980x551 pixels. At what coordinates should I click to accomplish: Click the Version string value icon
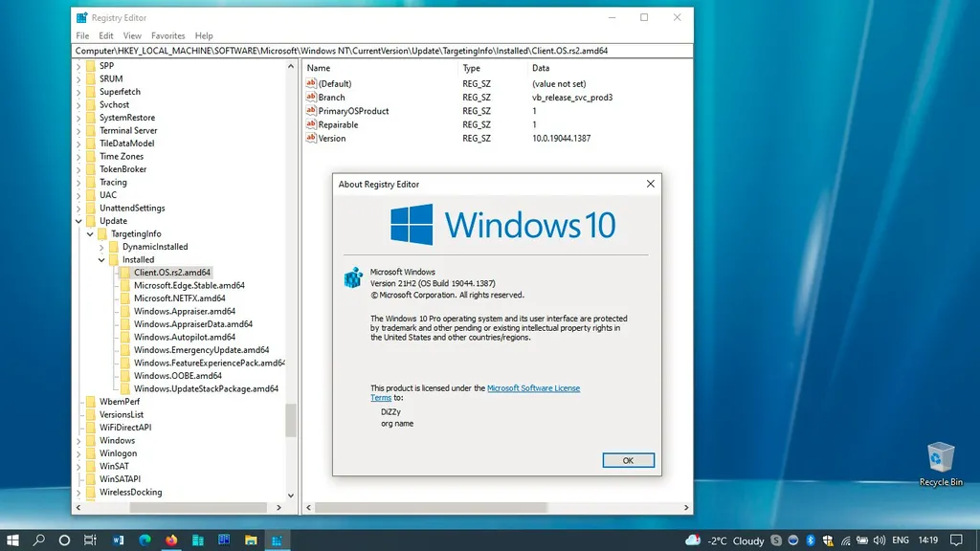click(x=311, y=139)
